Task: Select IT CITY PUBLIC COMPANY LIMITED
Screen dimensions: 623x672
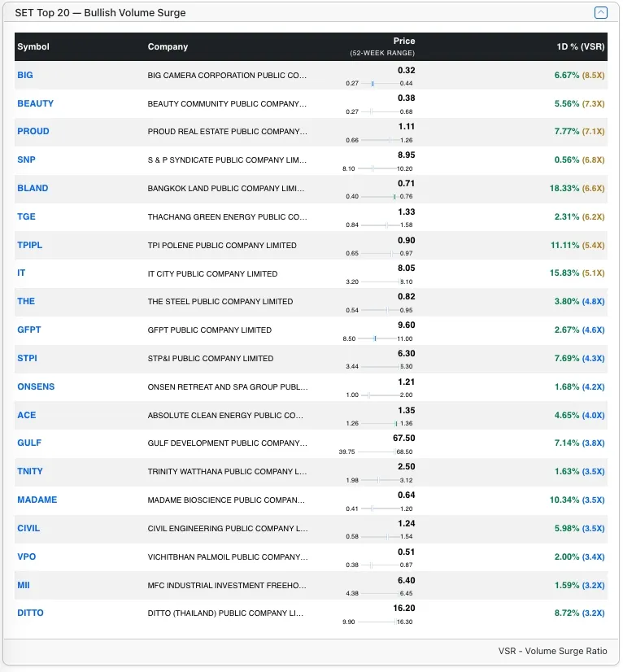Action: pos(212,274)
